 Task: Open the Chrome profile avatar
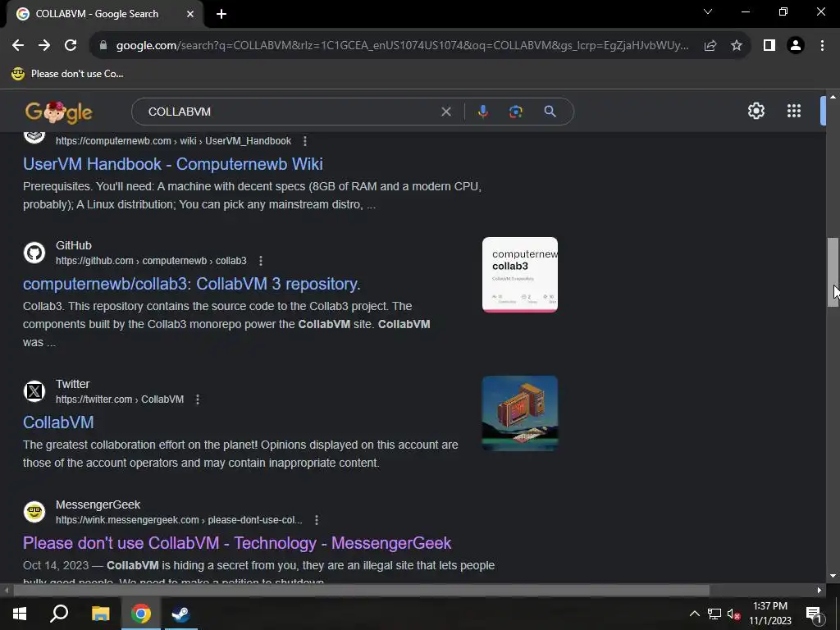pos(796,46)
